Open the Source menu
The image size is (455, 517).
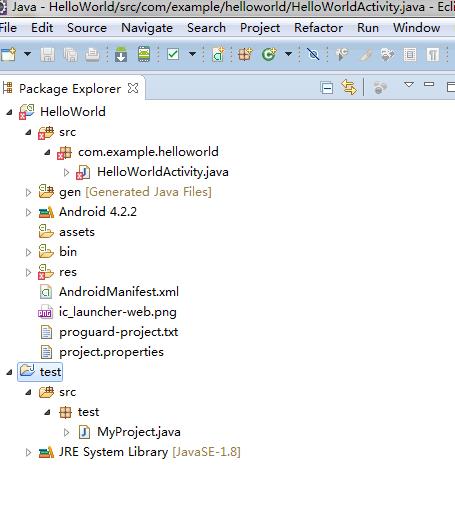pyautogui.click(x=87, y=28)
